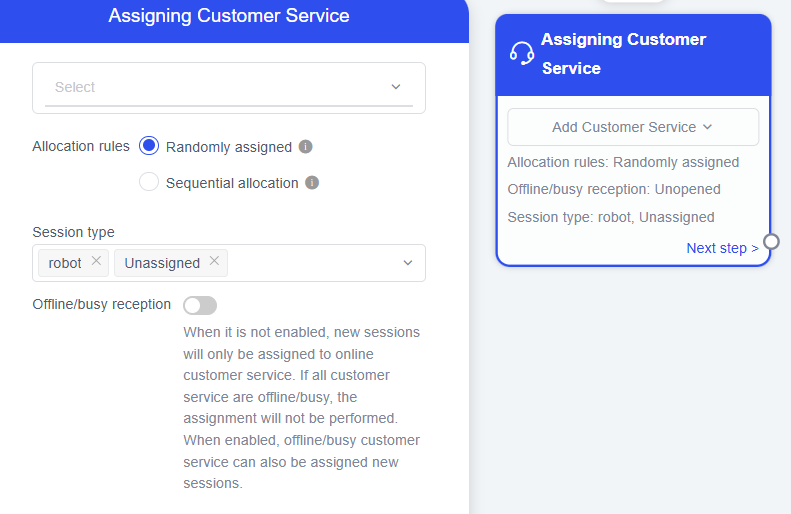Image resolution: width=791 pixels, height=514 pixels.
Task: Click the Next step link
Action: (722, 248)
